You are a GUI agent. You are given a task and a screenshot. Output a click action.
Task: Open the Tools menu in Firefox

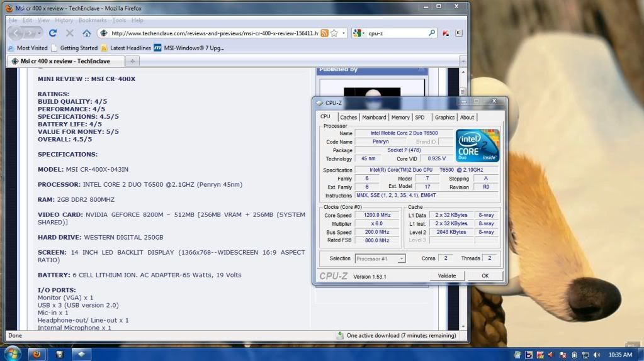click(x=119, y=20)
